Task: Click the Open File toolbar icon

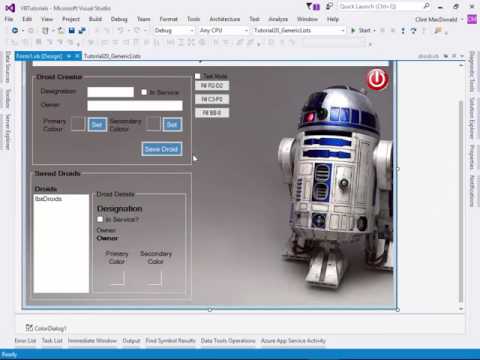Action: 61,30
